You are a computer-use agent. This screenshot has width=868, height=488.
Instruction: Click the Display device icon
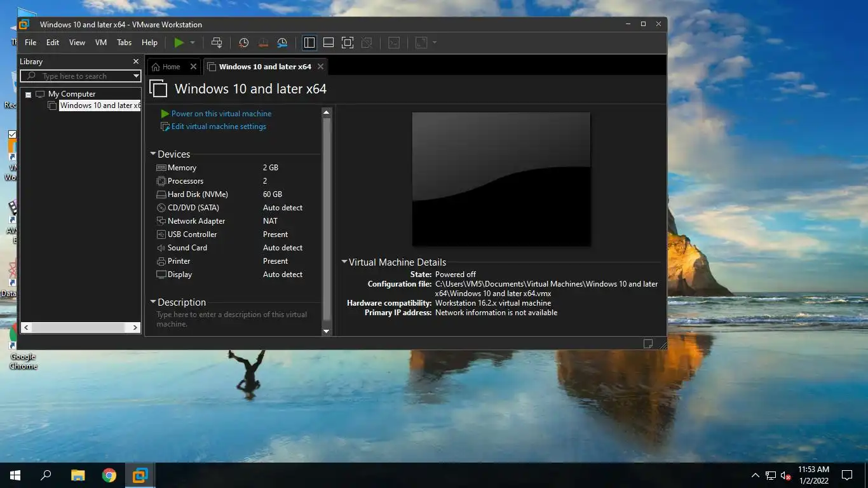coord(161,274)
